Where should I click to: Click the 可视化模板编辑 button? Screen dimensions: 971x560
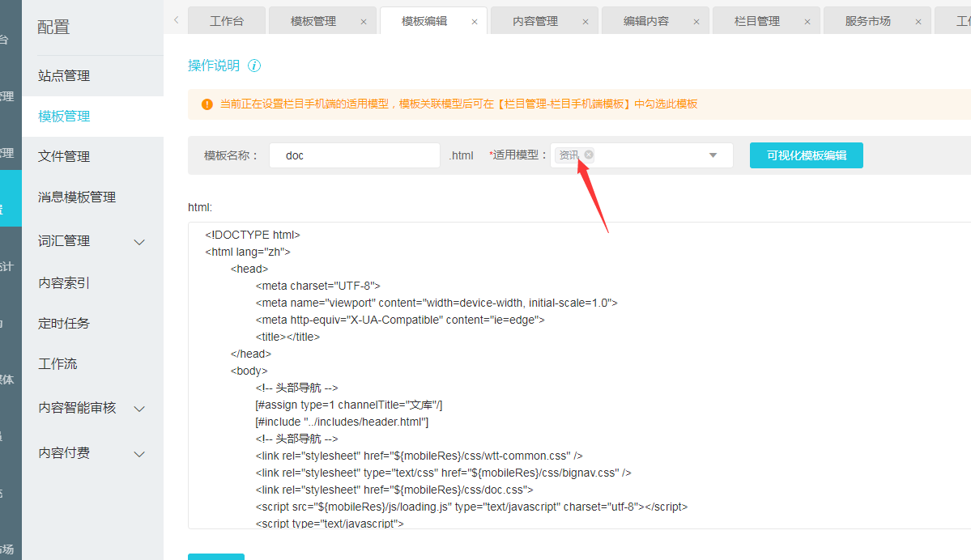pos(807,155)
